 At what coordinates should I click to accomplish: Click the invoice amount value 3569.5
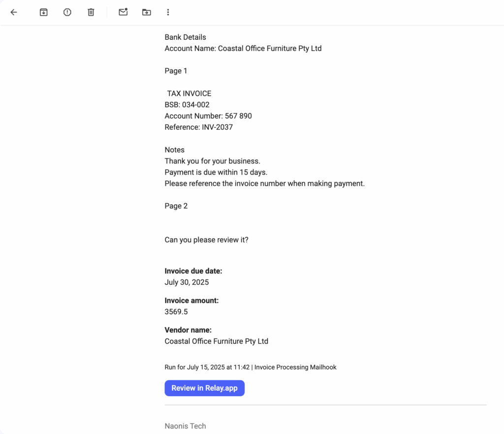point(176,312)
